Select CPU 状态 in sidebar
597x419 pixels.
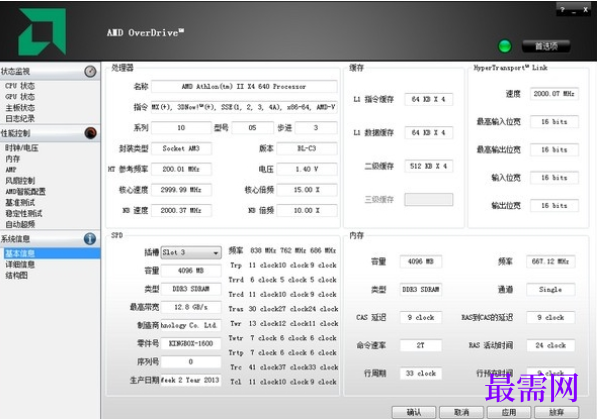pyautogui.click(x=20, y=86)
